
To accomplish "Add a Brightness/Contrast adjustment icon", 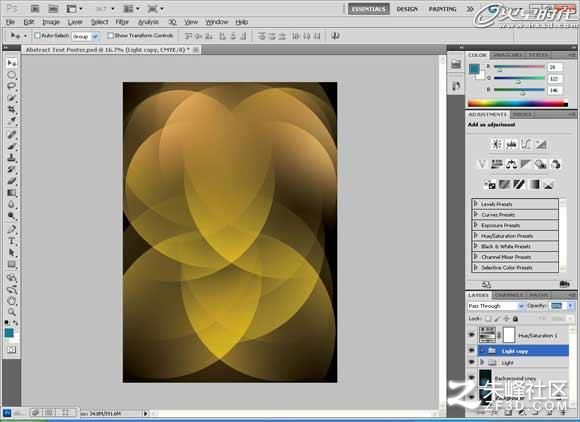I will pyautogui.click(x=496, y=144).
